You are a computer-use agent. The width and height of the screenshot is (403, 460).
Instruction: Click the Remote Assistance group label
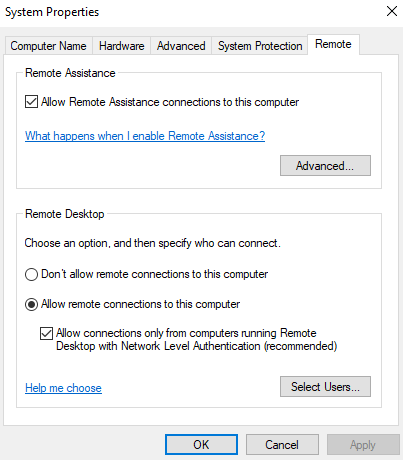(70, 73)
